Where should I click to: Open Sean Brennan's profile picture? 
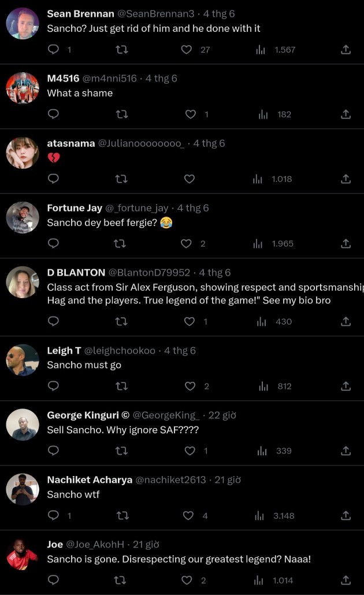[x=22, y=24]
